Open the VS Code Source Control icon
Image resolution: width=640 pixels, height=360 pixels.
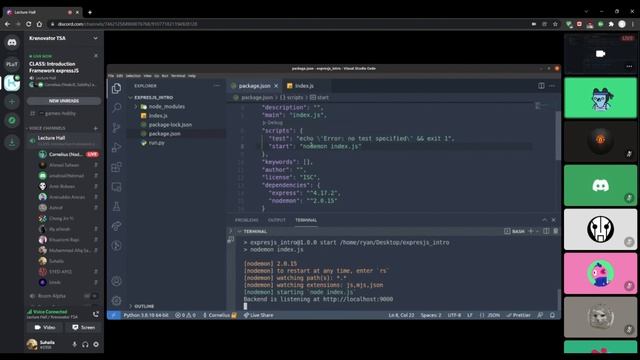click(116, 127)
